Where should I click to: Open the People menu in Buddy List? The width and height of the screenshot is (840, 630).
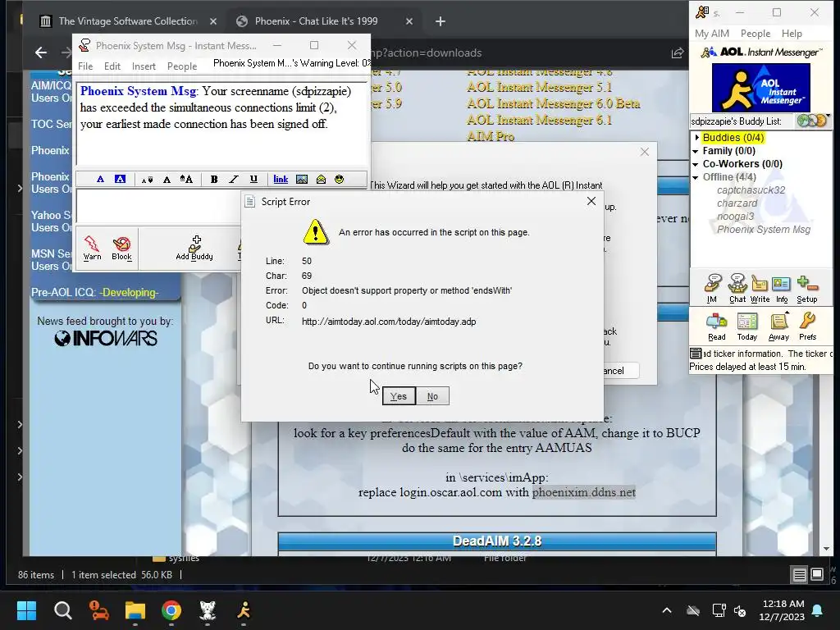pyautogui.click(x=756, y=33)
